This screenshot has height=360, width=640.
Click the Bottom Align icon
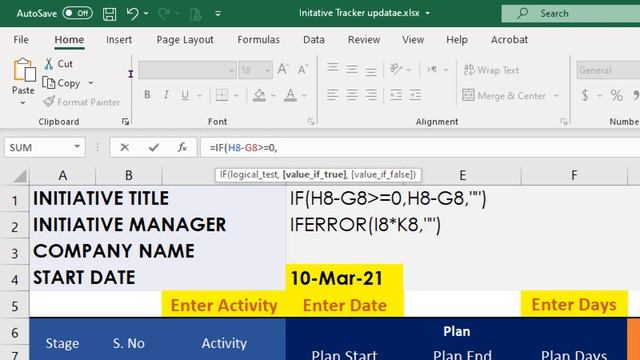[371, 71]
